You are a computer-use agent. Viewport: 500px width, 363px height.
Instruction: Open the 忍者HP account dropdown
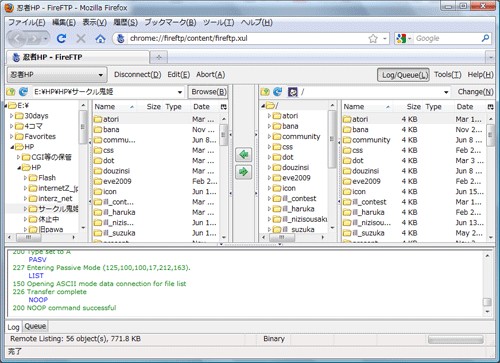click(57, 75)
